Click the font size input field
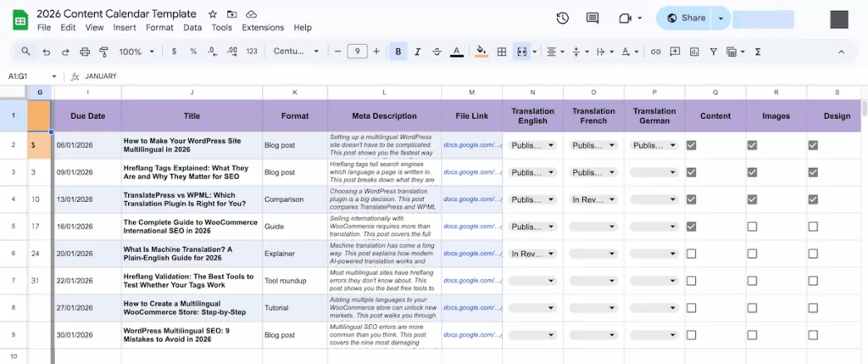Screen dimensions: 868x364 (357, 52)
